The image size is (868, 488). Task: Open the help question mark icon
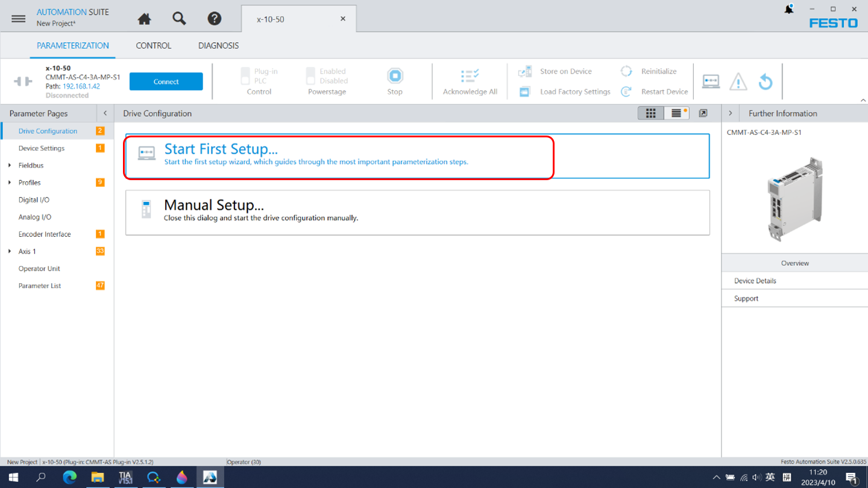[215, 19]
